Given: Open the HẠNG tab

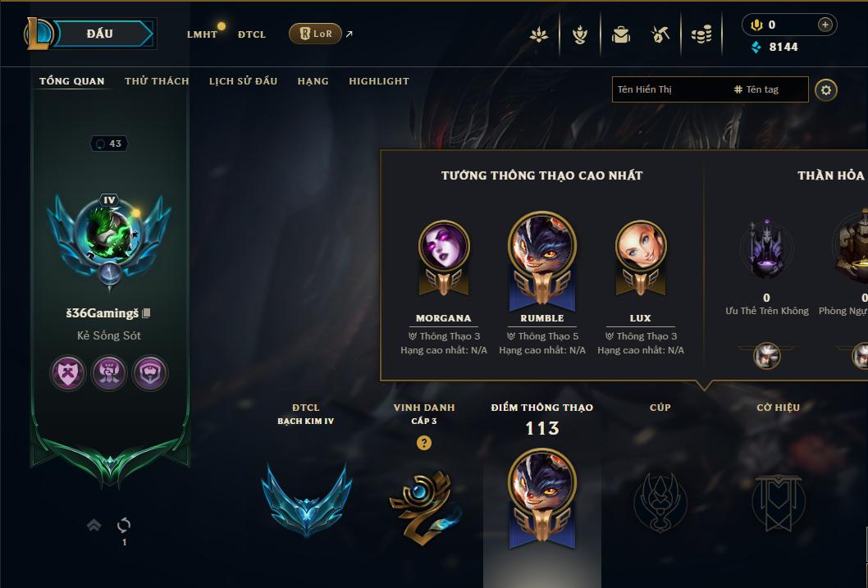Looking at the screenshot, I should [x=313, y=81].
